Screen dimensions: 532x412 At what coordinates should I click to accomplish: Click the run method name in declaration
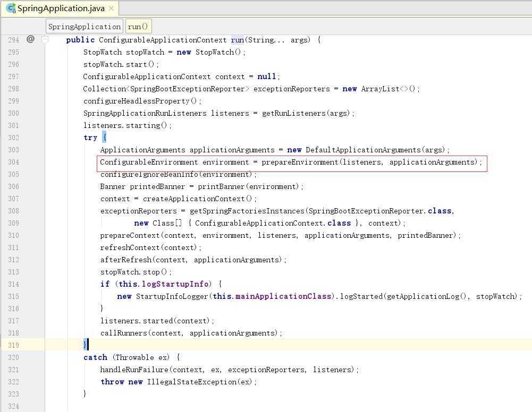coord(238,40)
